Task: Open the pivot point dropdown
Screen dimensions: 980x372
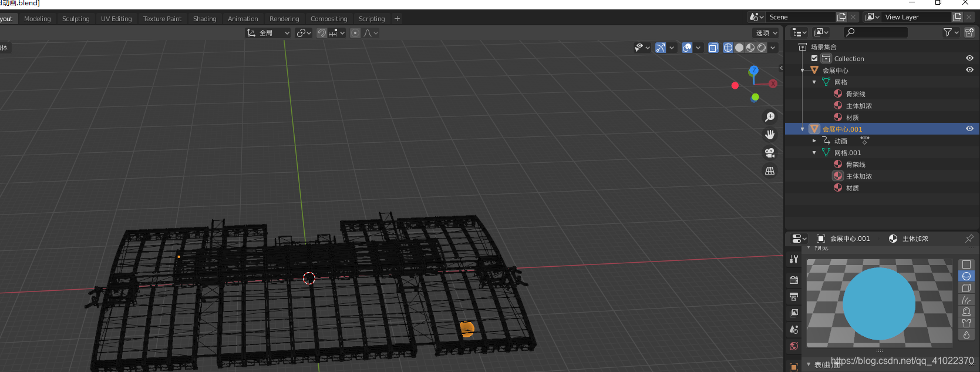Action: coord(304,33)
